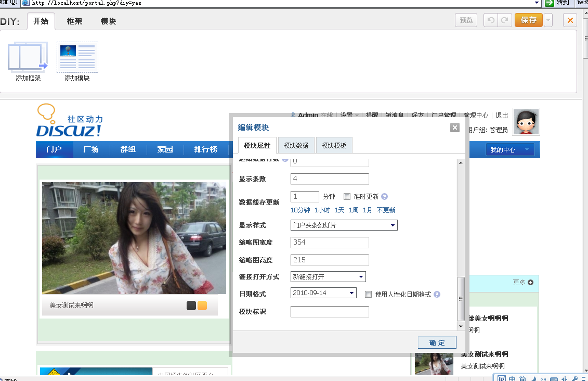Click the slideshow photo in portal
Image resolution: width=588 pixels, height=381 pixels.
point(134,238)
